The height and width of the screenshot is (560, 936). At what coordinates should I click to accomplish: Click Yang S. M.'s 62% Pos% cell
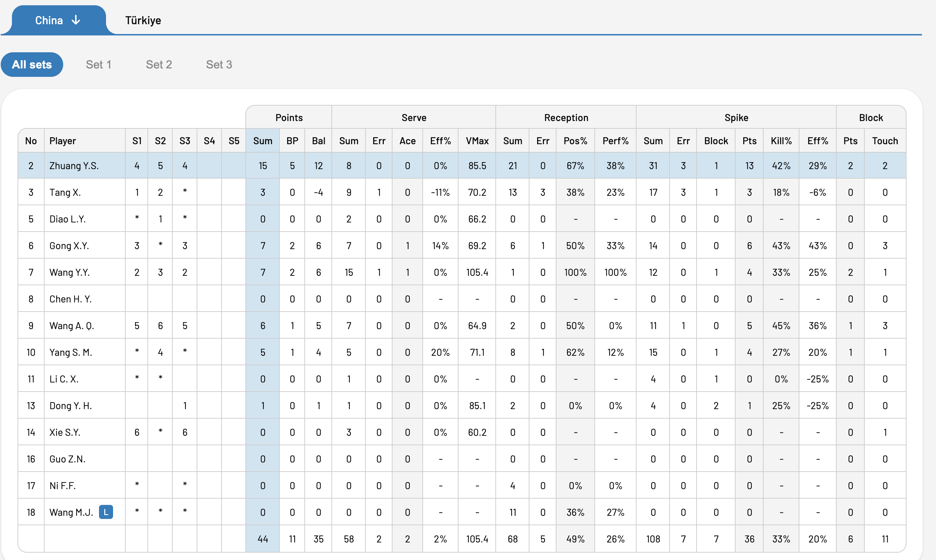pos(575,352)
